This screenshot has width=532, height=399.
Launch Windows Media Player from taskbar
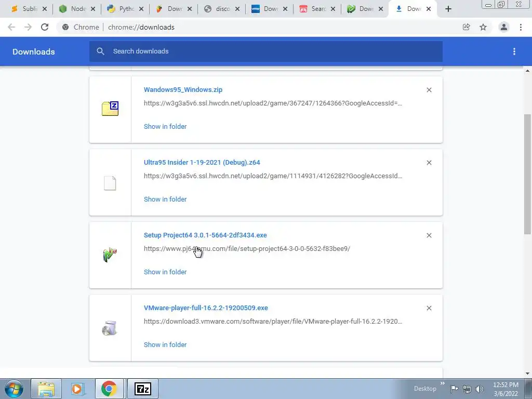(78, 389)
